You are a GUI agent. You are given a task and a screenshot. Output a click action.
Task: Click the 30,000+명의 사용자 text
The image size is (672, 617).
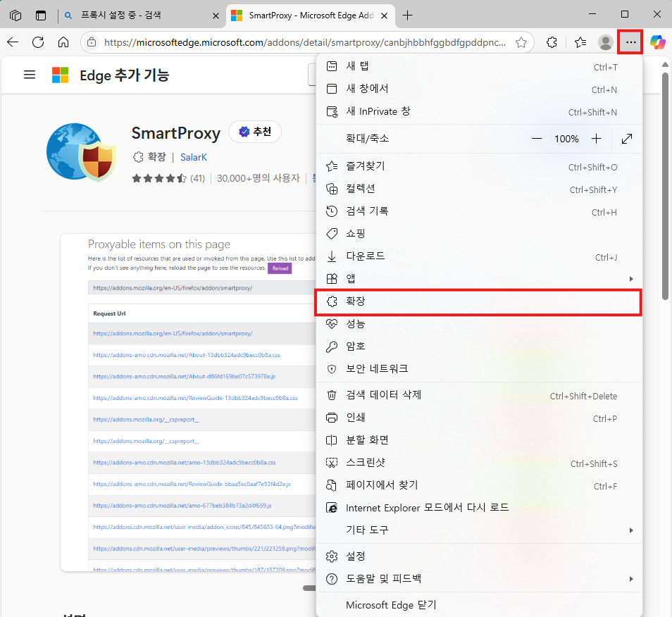pyautogui.click(x=259, y=178)
